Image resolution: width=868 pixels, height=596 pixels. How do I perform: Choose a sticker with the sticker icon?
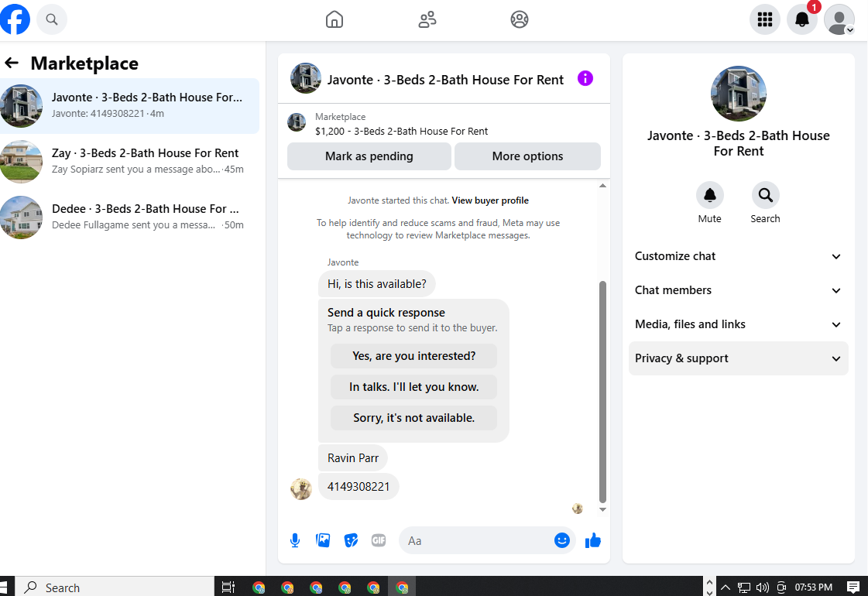tap(351, 540)
